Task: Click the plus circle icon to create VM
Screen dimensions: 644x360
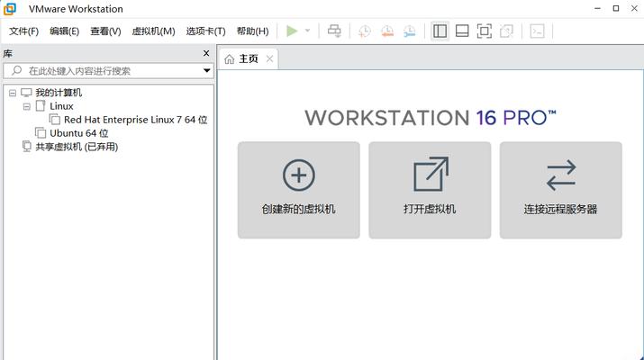Action: coord(299,175)
